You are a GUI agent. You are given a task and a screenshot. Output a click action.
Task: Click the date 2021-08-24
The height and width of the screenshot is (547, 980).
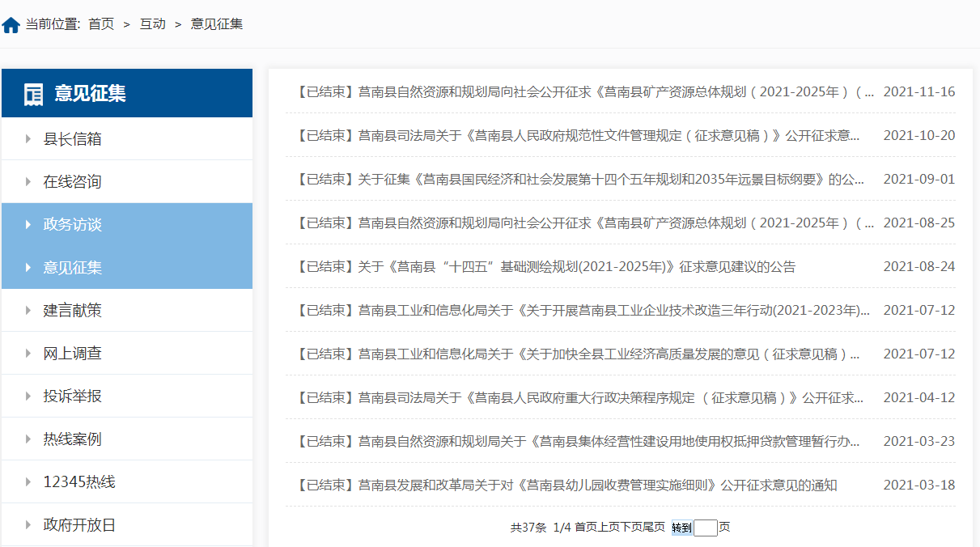tap(918, 266)
